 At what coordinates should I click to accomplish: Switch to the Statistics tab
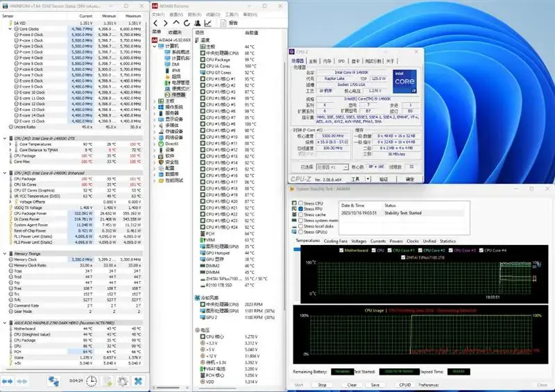[447, 241]
